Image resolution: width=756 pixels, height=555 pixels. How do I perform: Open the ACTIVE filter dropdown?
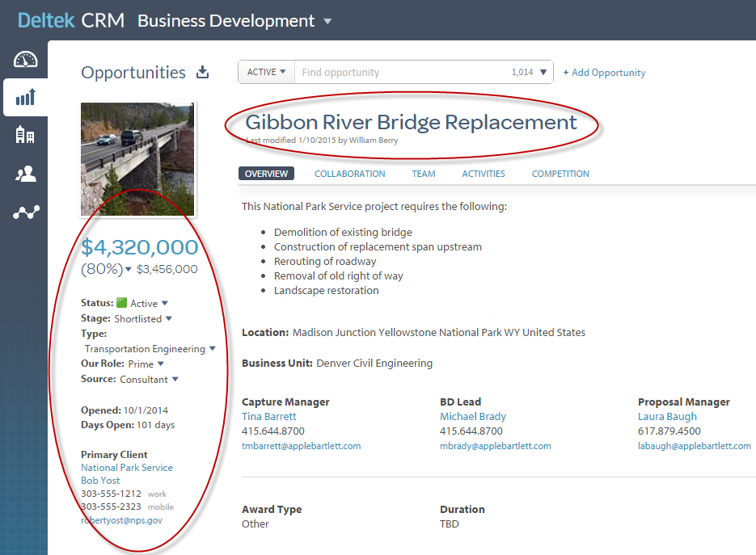click(x=267, y=72)
